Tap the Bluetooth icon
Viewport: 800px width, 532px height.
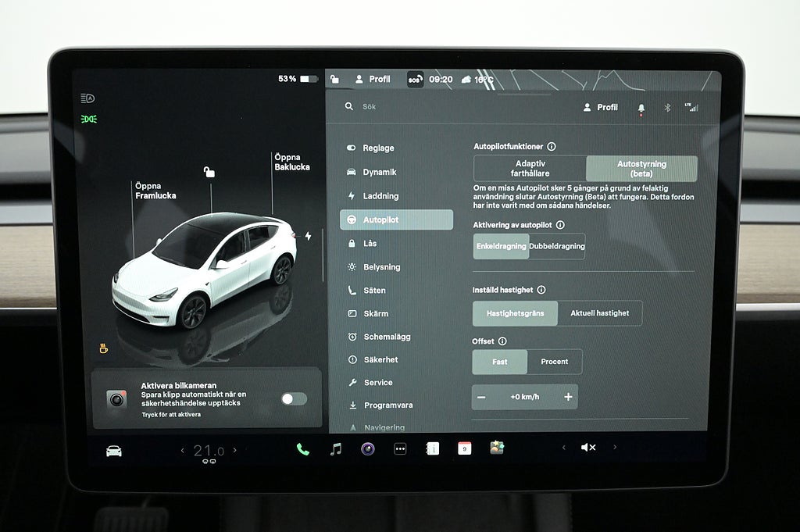[667, 108]
